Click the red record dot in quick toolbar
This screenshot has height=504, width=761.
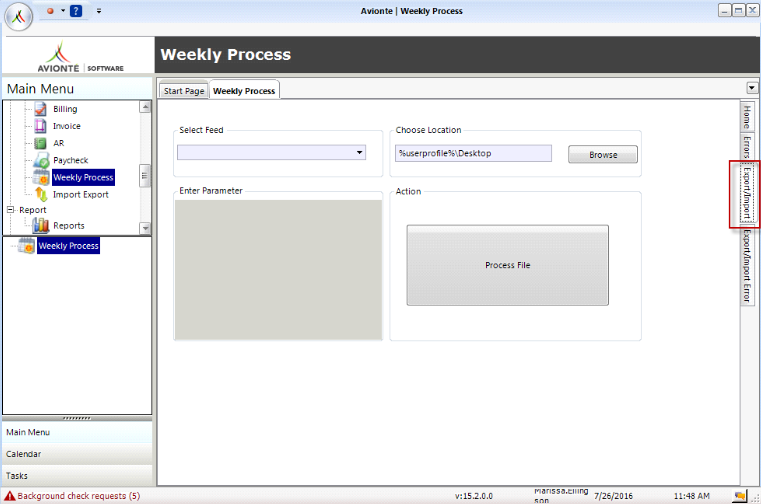tap(50, 11)
